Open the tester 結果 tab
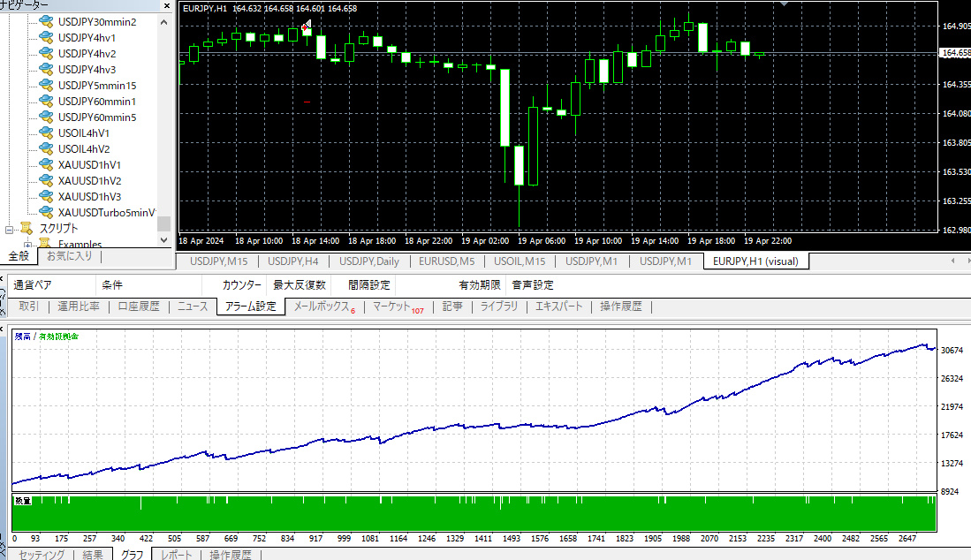The height and width of the screenshot is (560, 971). (93, 555)
